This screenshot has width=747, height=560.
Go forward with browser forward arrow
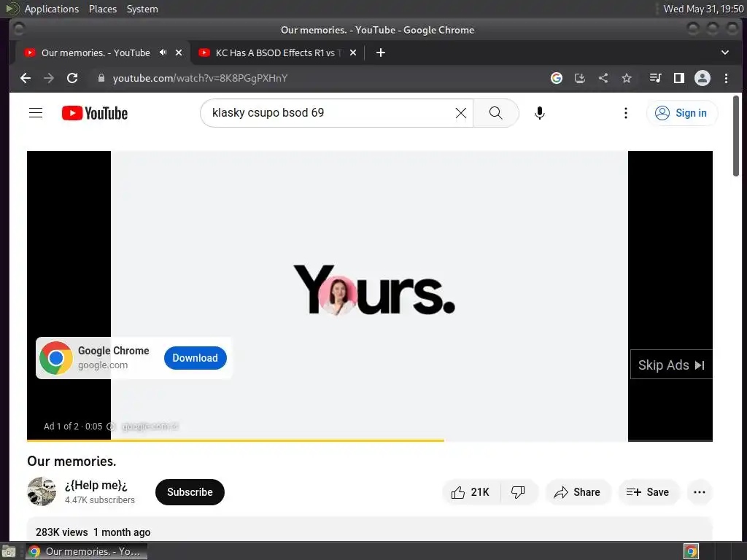point(49,78)
